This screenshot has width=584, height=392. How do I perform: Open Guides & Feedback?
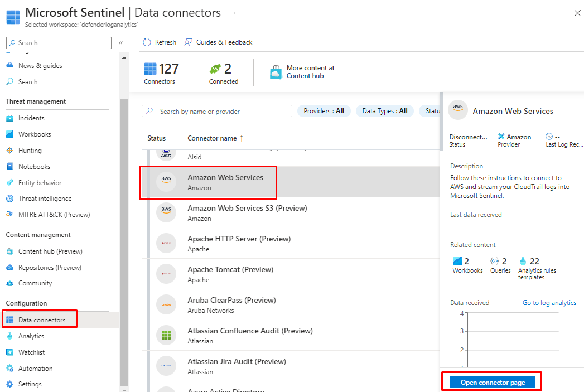(x=218, y=42)
